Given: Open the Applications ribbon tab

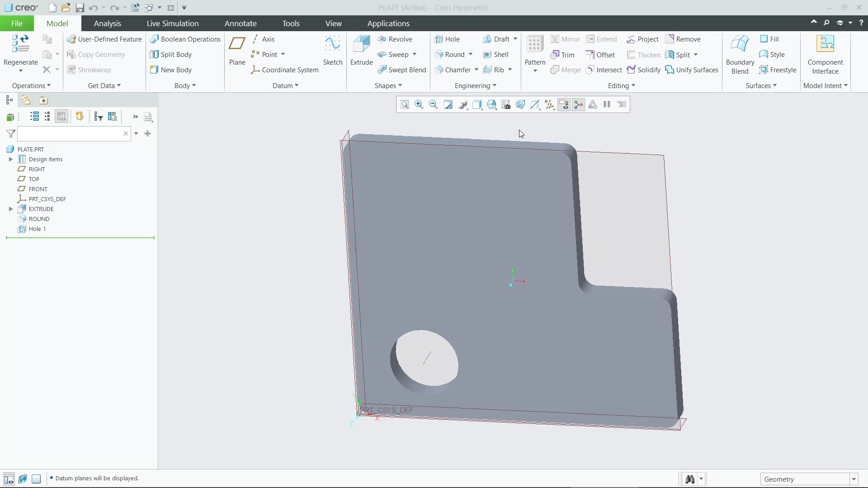Looking at the screenshot, I should click(388, 23).
